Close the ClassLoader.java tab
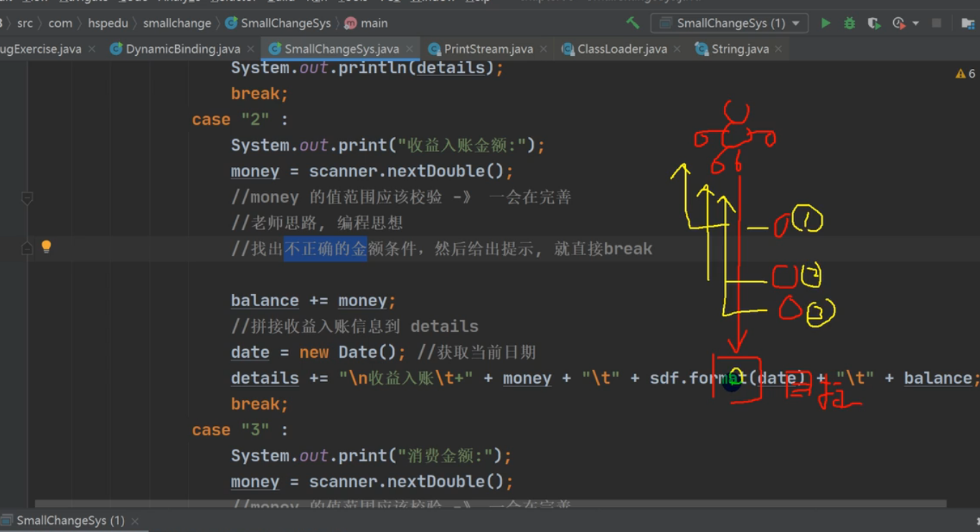The width and height of the screenshot is (980, 532). (x=678, y=49)
